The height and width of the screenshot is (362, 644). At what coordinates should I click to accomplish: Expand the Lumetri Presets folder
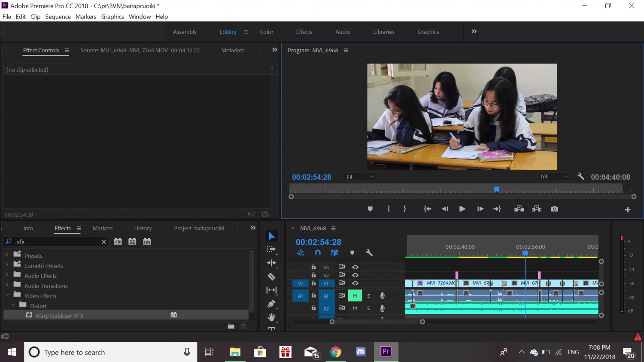6,265
